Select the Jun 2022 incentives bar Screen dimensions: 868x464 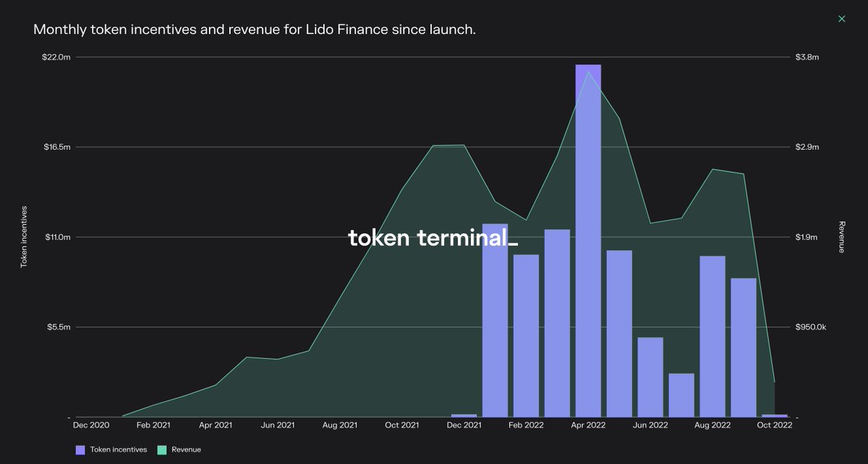(650, 376)
